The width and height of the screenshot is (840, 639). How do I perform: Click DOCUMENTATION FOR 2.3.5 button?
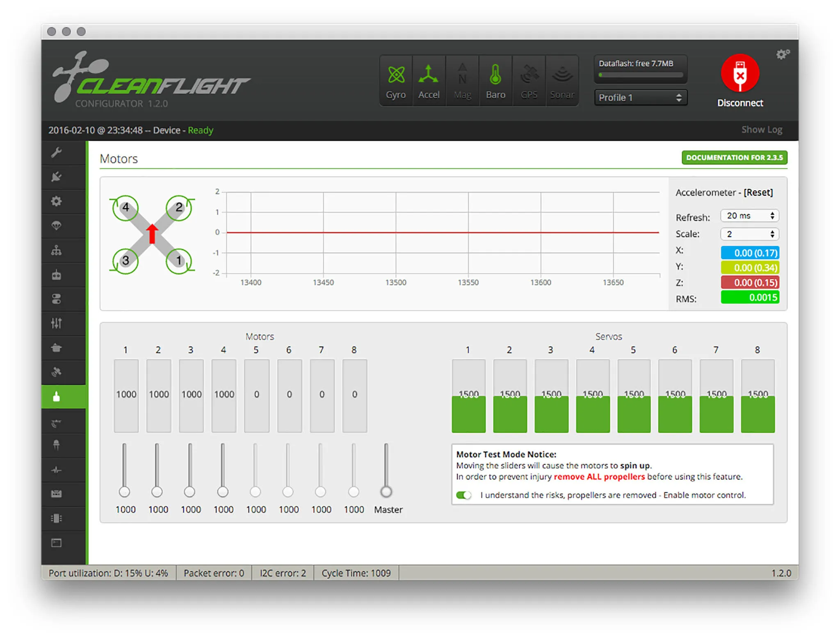click(734, 157)
